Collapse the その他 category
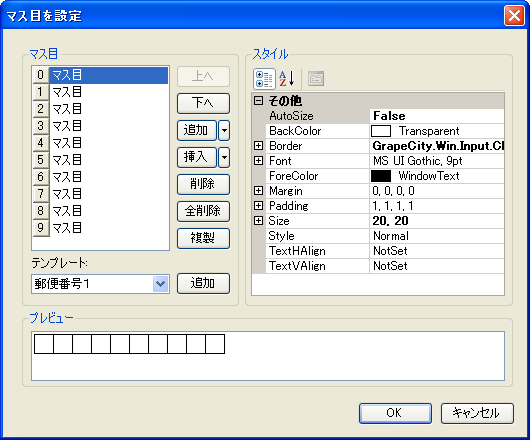Image resolution: width=530 pixels, height=440 pixels. 258,101
